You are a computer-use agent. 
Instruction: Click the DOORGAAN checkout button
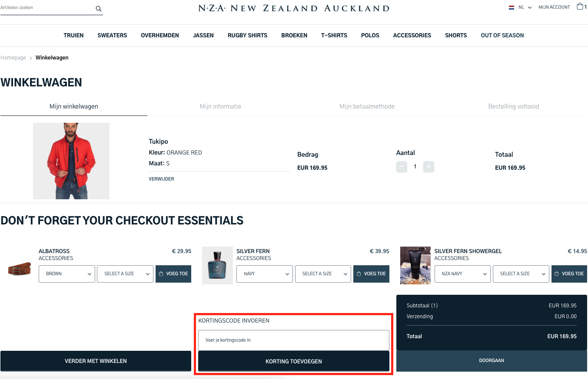(x=492, y=361)
